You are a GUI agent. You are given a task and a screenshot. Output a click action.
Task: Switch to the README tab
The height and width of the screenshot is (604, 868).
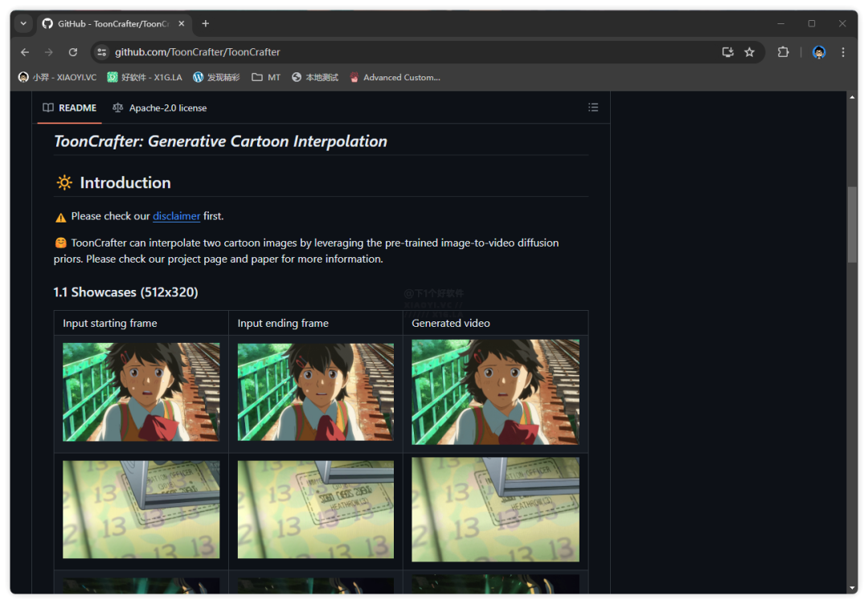70,108
